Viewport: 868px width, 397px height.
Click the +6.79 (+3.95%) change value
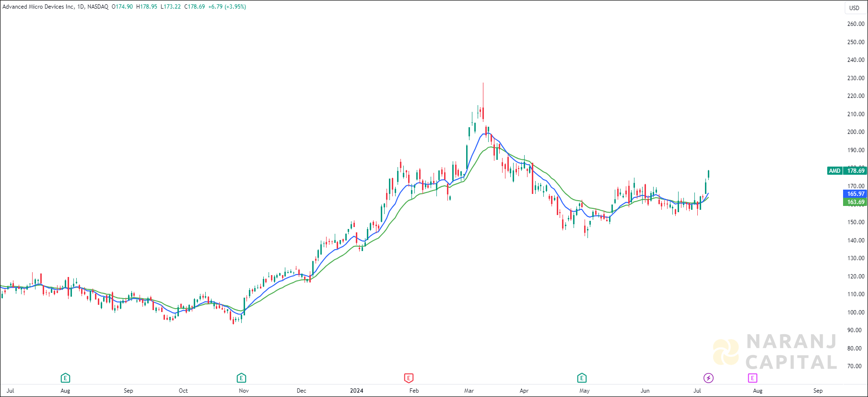click(x=227, y=7)
